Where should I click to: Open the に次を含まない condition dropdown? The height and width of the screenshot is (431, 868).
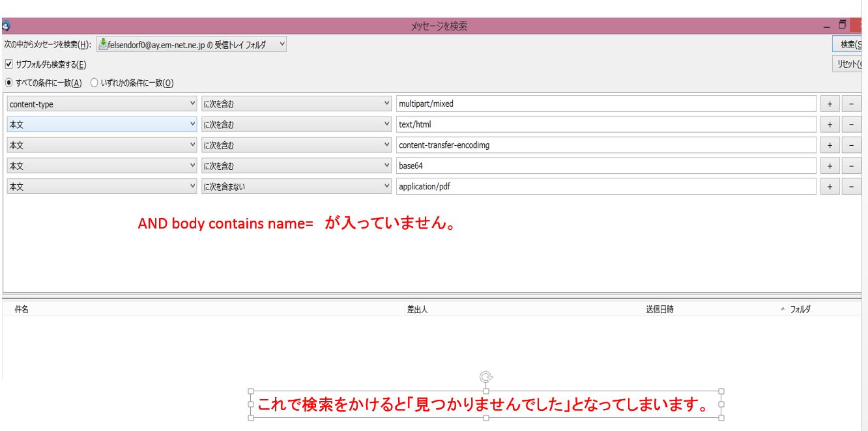pyautogui.click(x=296, y=187)
